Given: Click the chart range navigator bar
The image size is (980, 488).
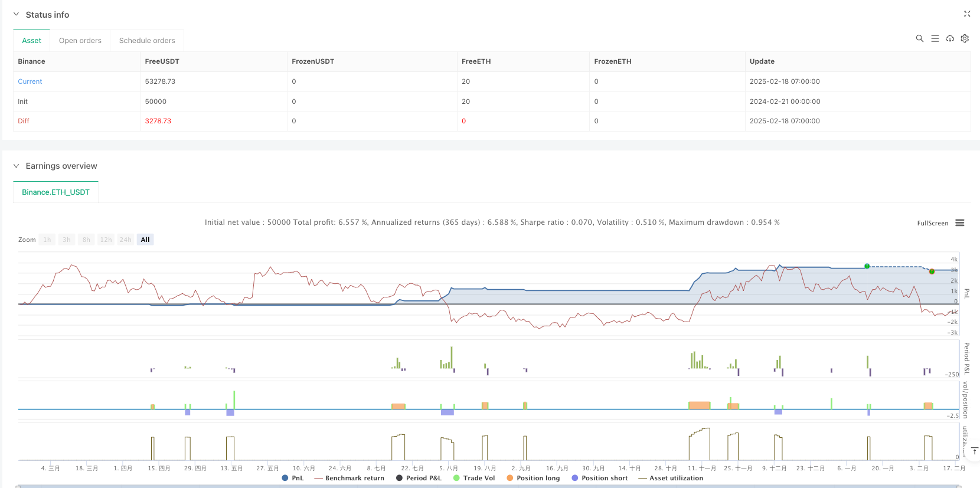Looking at the screenshot, I should (x=489, y=486).
